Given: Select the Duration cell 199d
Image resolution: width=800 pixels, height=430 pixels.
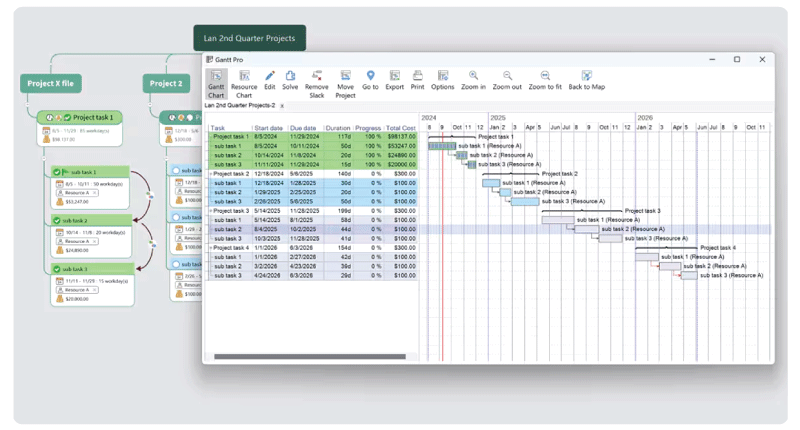Looking at the screenshot, I should click(338, 211).
